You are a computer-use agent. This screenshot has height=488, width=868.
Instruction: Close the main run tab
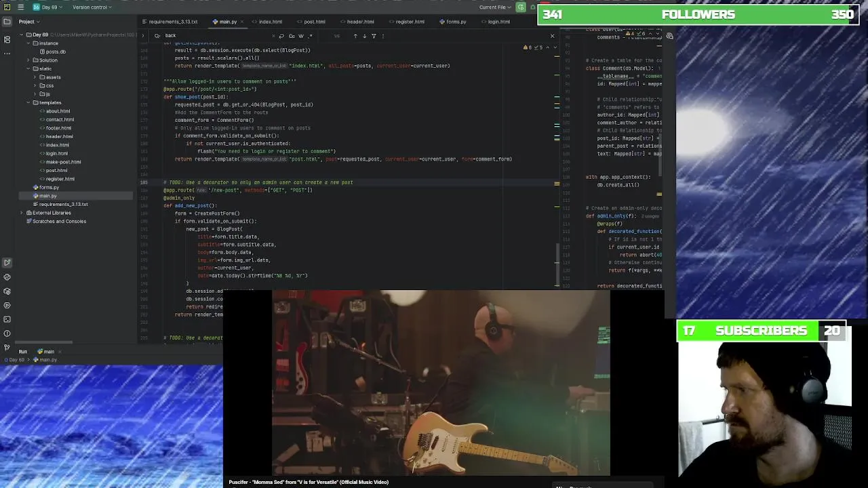pyautogui.click(x=60, y=352)
